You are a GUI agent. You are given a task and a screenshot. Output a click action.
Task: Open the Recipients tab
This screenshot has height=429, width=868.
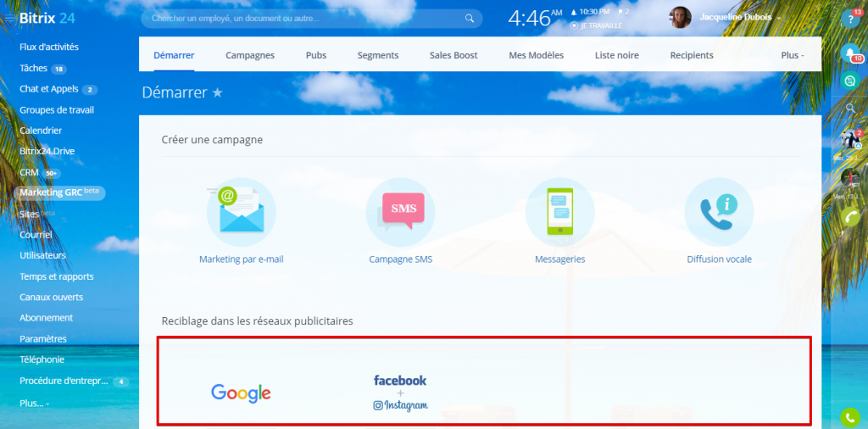692,55
